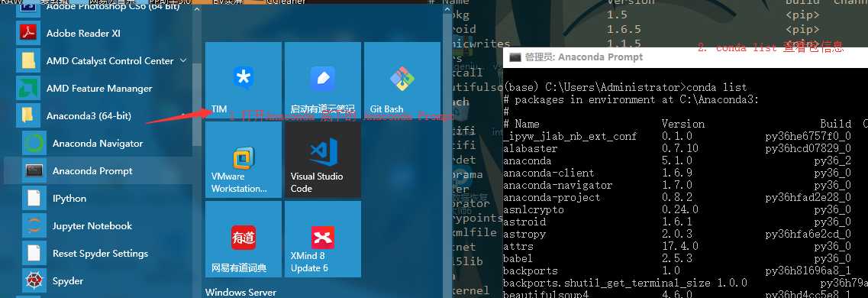
Task: Click the IPython file icon
Action: tap(34, 199)
